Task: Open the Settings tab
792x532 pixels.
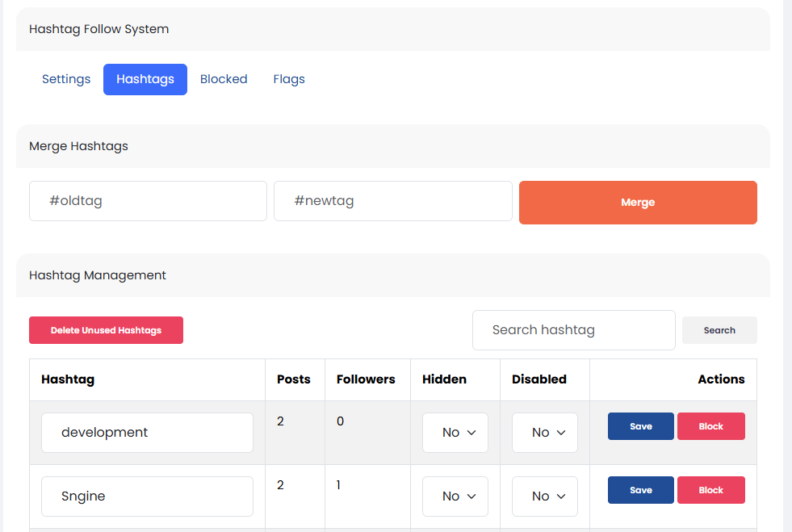Action: point(66,79)
